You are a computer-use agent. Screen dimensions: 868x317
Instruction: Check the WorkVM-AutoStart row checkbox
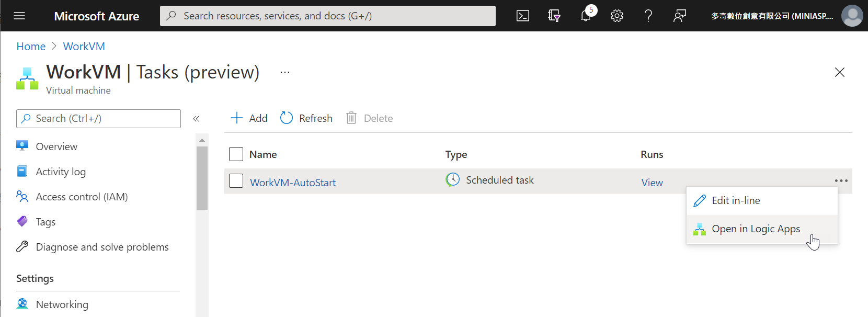click(236, 181)
